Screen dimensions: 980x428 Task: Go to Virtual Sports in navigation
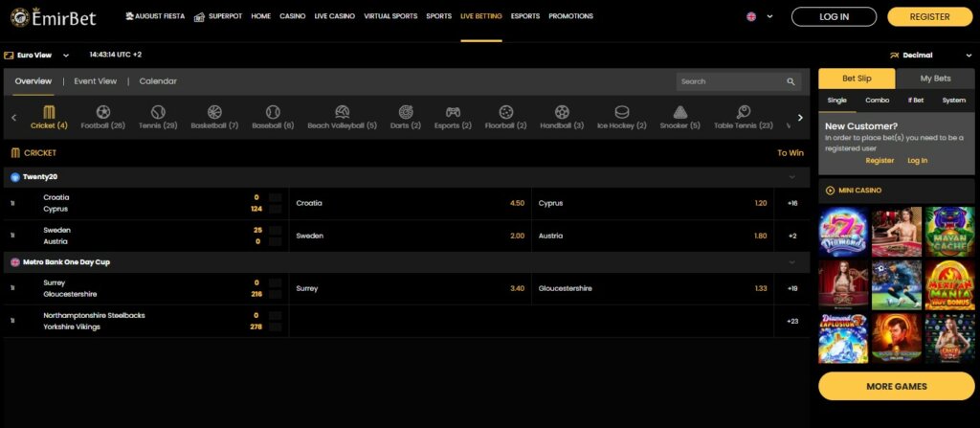point(390,16)
